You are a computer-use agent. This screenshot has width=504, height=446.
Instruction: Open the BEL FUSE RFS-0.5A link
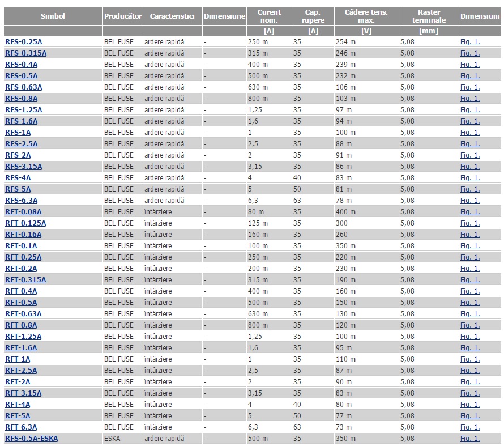(21, 76)
